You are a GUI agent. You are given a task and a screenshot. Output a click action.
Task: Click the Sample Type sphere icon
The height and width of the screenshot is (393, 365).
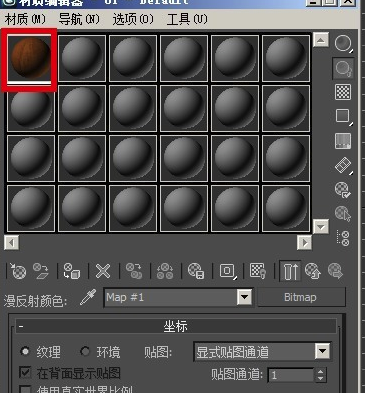pos(343,44)
